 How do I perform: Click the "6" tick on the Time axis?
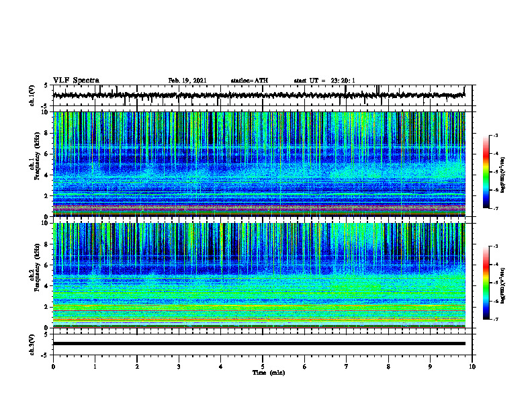(x=305, y=367)
